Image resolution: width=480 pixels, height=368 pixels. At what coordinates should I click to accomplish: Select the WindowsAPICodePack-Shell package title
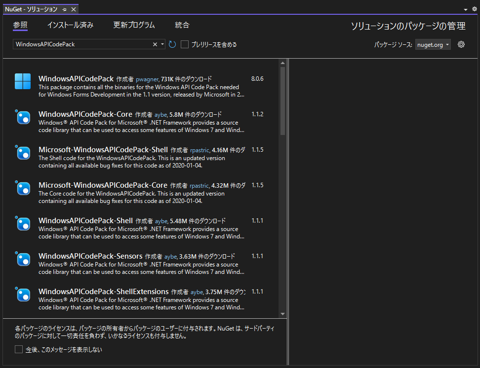[86, 221]
